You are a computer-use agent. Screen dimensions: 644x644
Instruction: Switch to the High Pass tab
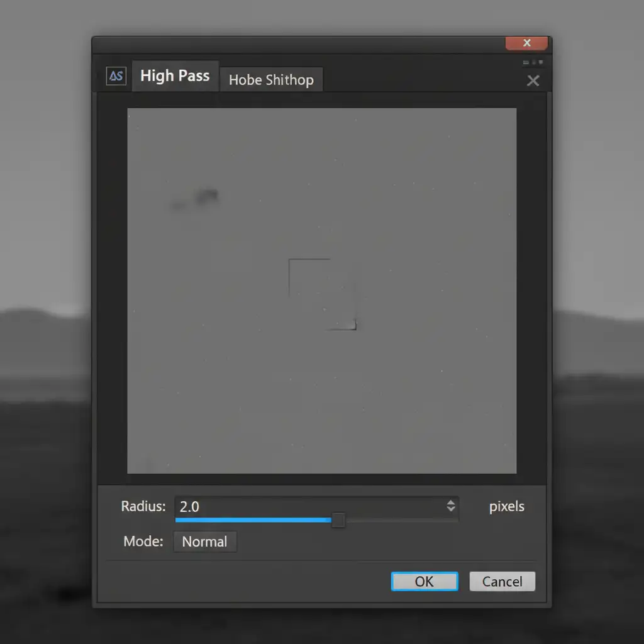[x=175, y=76]
